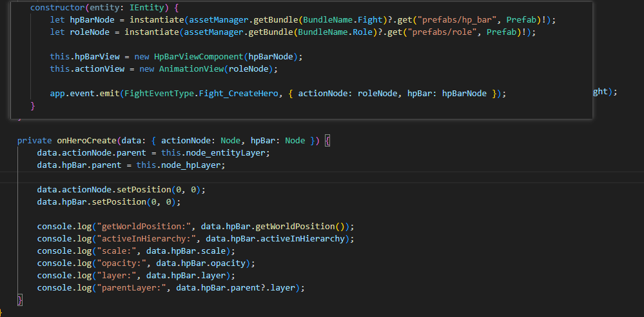This screenshot has width=644, height=317.
Task: Click the AnimationView class name
Action: (191, 69)
